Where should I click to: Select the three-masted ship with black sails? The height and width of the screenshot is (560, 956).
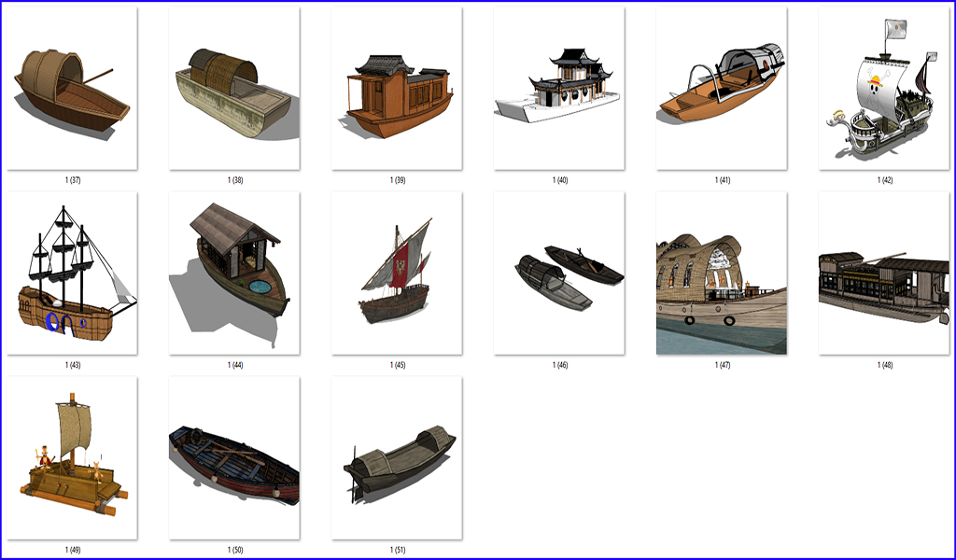point(72,273)
